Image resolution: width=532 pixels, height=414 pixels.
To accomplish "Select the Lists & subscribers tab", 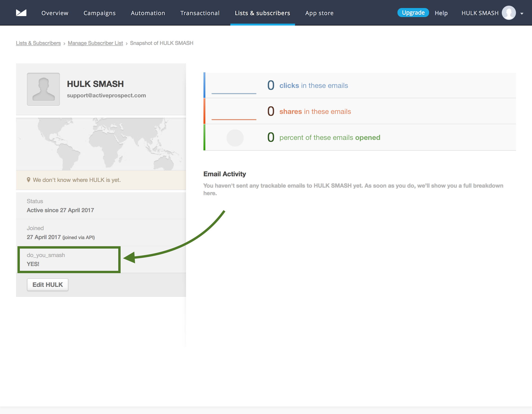I will pyautogui.click(x=262, y=13).
